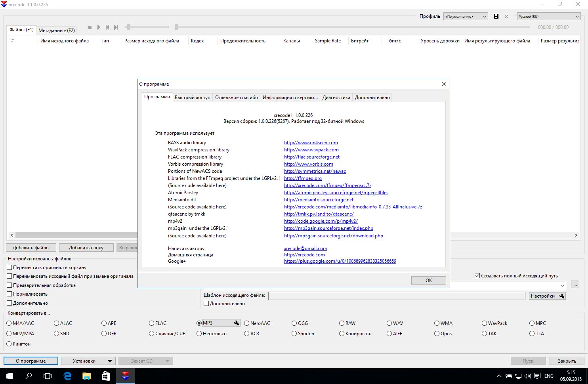Click horizontal scrollbar right arrow
Viewport: 588px width, 384px height.
(x=576, y=235)
